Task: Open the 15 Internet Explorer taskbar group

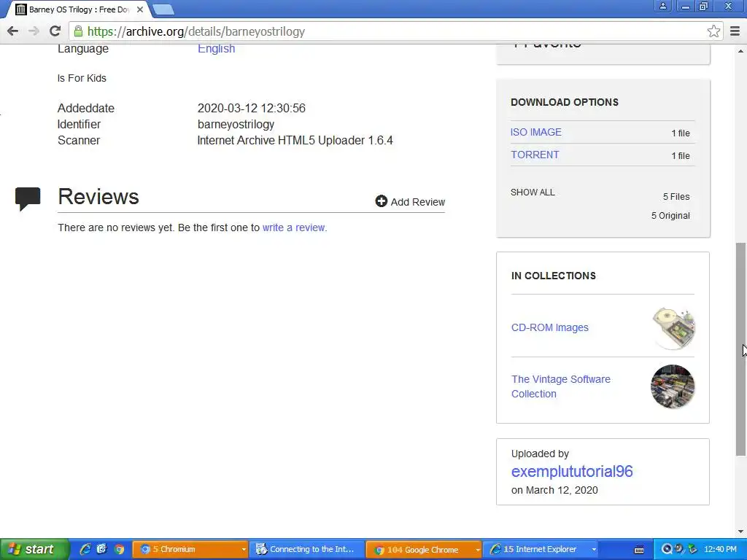Action: pyautogui.click(x=541, y=549)
